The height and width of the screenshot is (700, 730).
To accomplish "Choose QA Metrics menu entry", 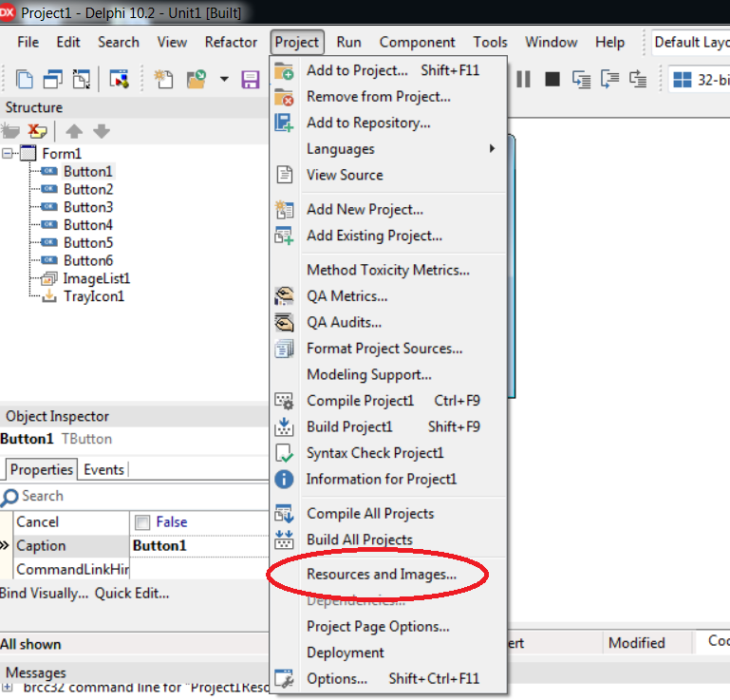I will click(x=388, y=295).
